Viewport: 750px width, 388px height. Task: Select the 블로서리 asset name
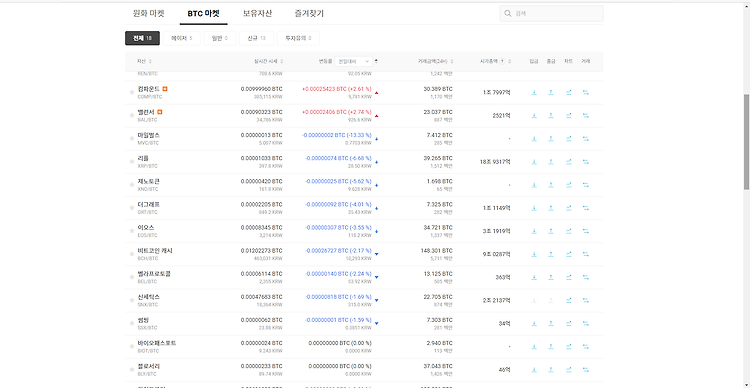click(149, 366)
